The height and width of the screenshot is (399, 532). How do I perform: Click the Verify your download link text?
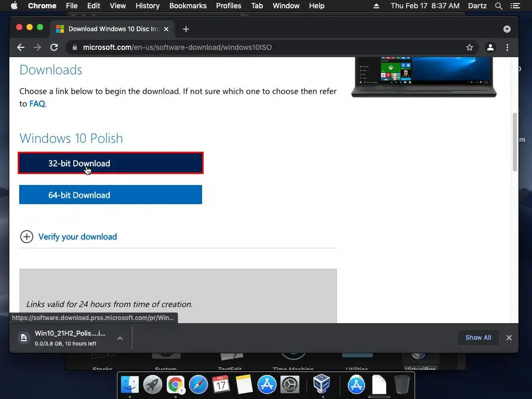tap(77, 237)
